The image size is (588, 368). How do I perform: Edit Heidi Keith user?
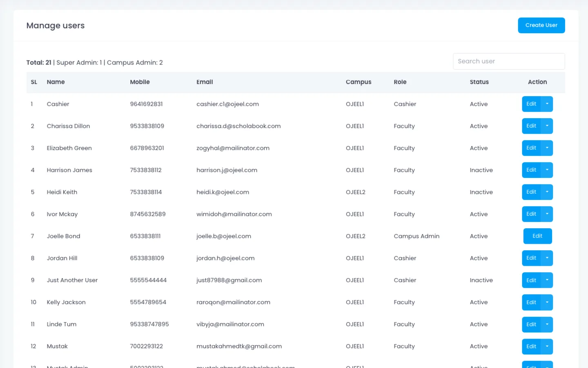[531, 192]
